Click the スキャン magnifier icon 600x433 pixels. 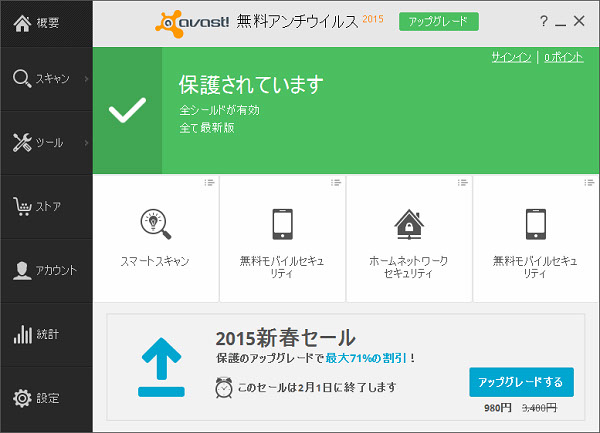click(x=22, y=79)
